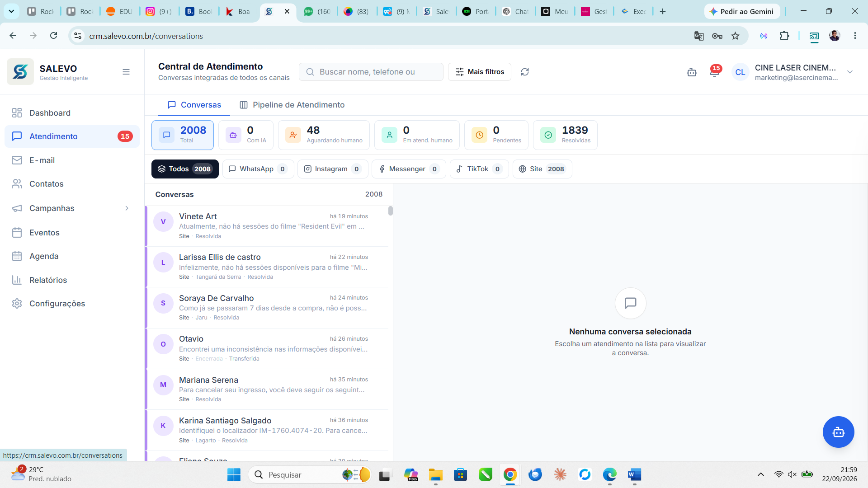Bookmark page with the star icon
Screen dimensions: 868x488
click(736, 36)
